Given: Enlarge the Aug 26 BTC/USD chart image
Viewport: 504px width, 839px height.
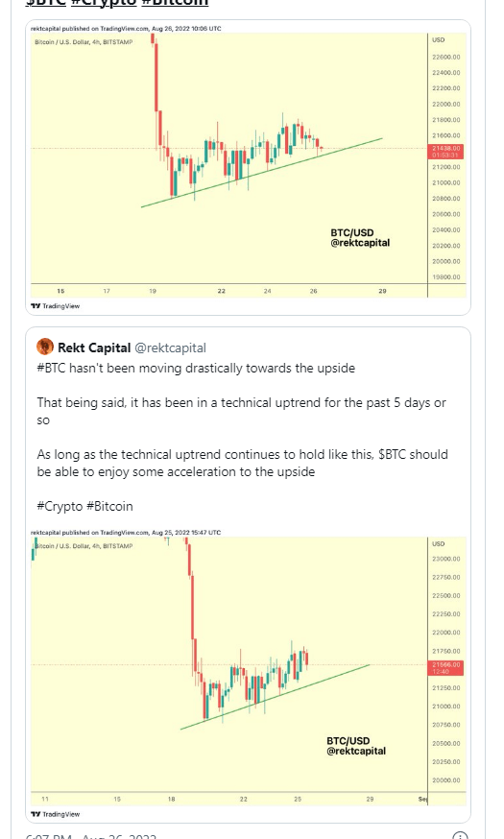Looking at the screenshot, I should pyautogui.click(x=249, y=167).
